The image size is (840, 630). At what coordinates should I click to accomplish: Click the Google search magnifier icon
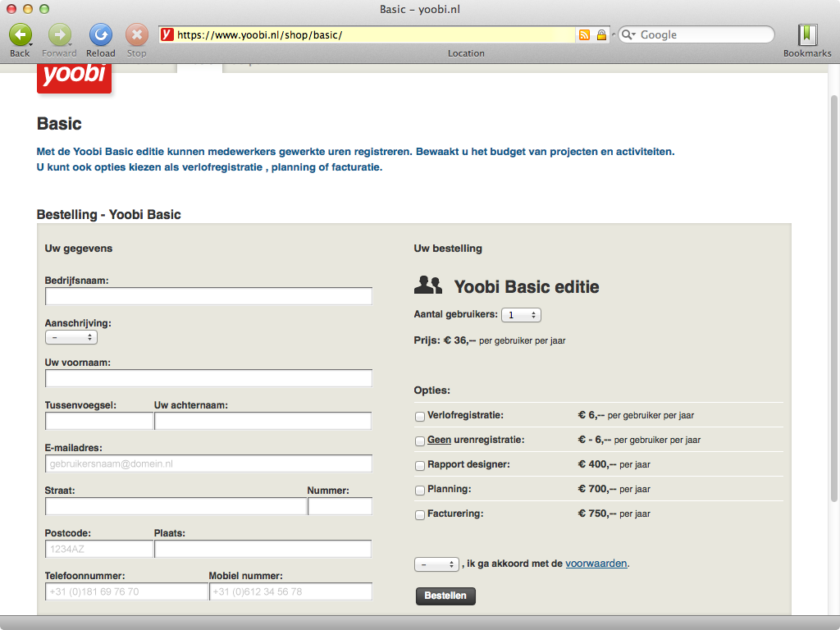coord(628,34)
